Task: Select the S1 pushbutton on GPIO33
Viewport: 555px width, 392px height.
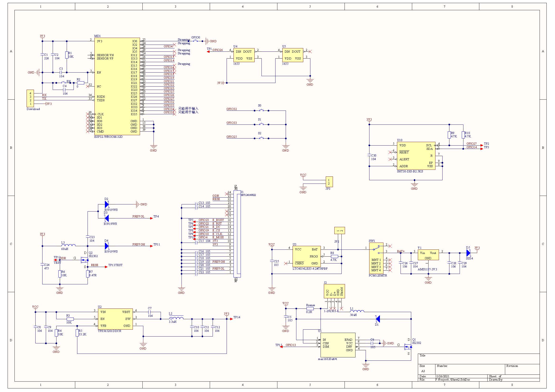Action: (261, 124)
